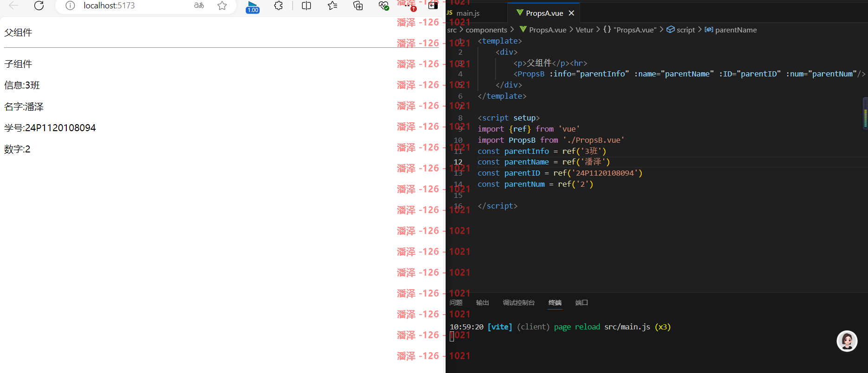
Task: Click the parentInfo declaration with '3班'
Action: [x=542, y=151]
